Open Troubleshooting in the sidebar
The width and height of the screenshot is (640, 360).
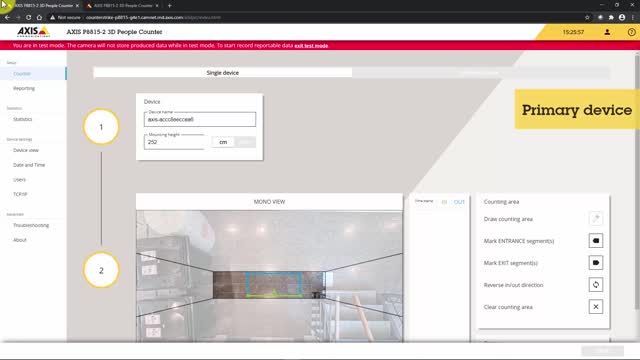31,225
